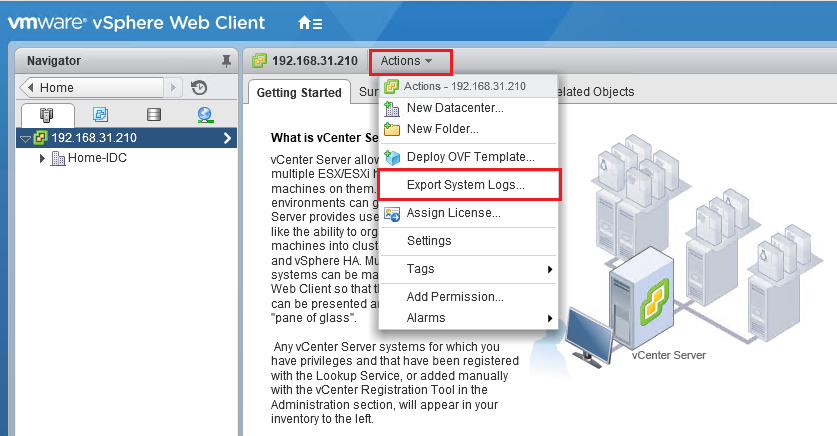Open the Tags menu entry
The height and width of the screenshot is (436, 837).
tap(469, 269)
